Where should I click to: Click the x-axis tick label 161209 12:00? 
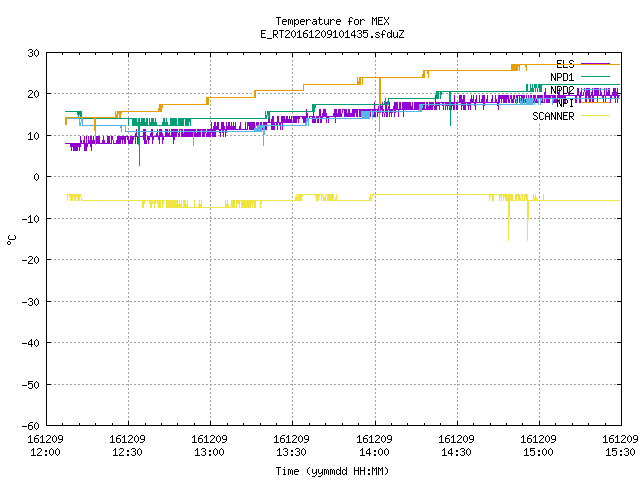[x=45, y=446]
